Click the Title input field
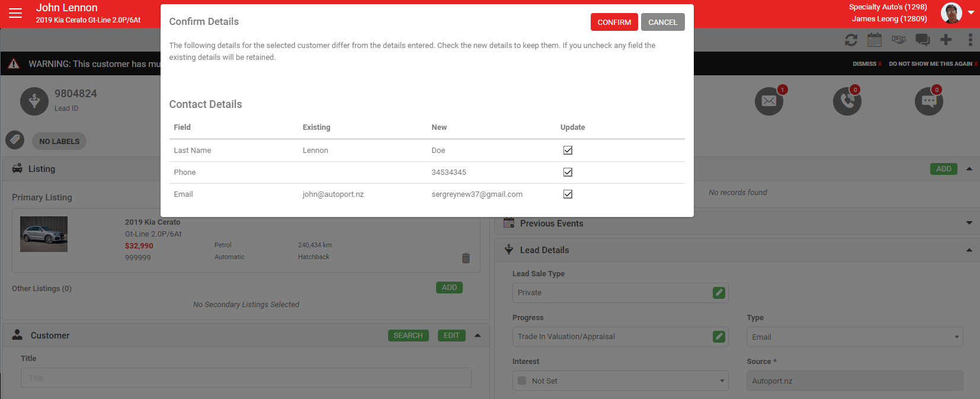Image resolution: width=980 pixels, height=399 pixels. click(246, 378)
